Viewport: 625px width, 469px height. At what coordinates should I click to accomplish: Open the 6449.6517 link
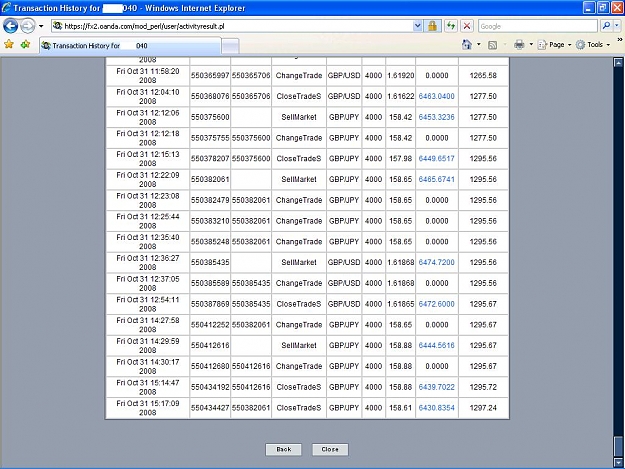click(x=436, y=159)
